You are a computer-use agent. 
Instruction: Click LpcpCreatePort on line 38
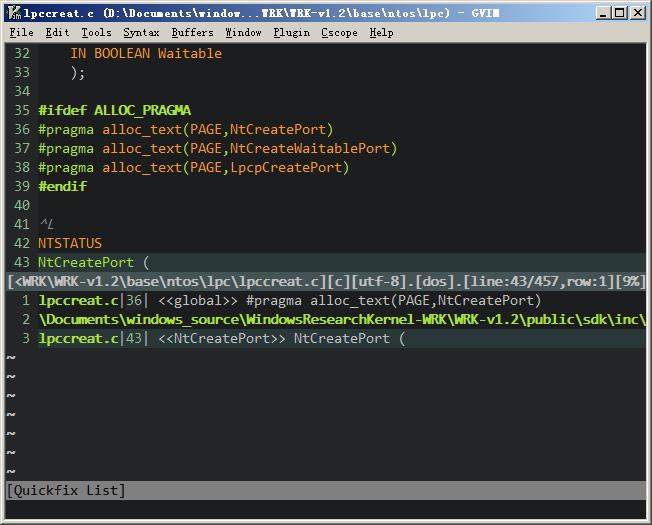pyautogui.click(x=286, y=168)
